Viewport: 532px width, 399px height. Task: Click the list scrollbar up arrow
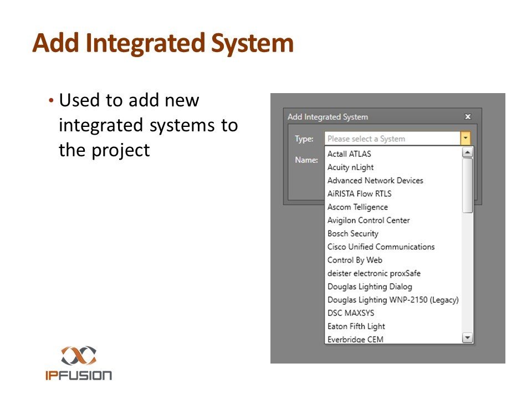click(468, 152)
